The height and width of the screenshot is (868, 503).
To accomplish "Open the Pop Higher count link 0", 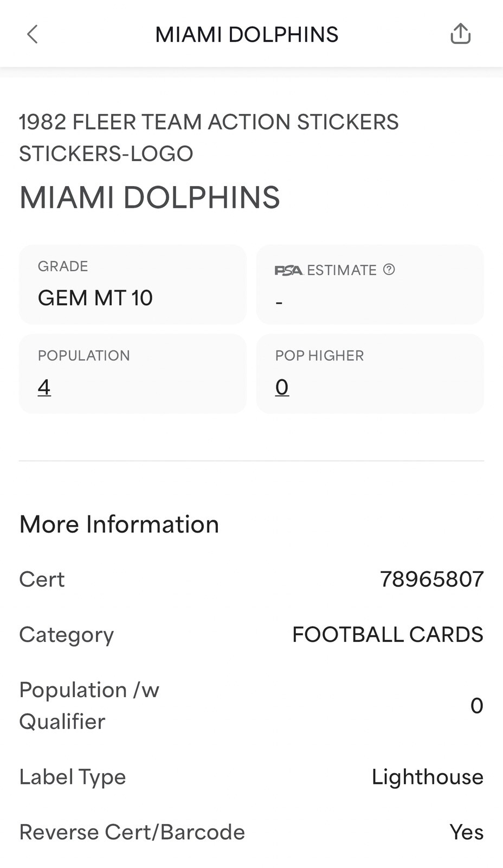I will (x=282, y=387).
